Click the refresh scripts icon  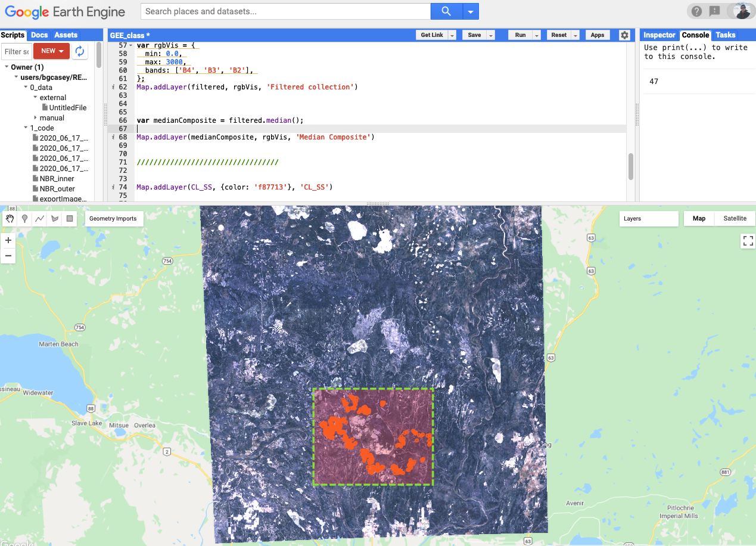(80, 51)
